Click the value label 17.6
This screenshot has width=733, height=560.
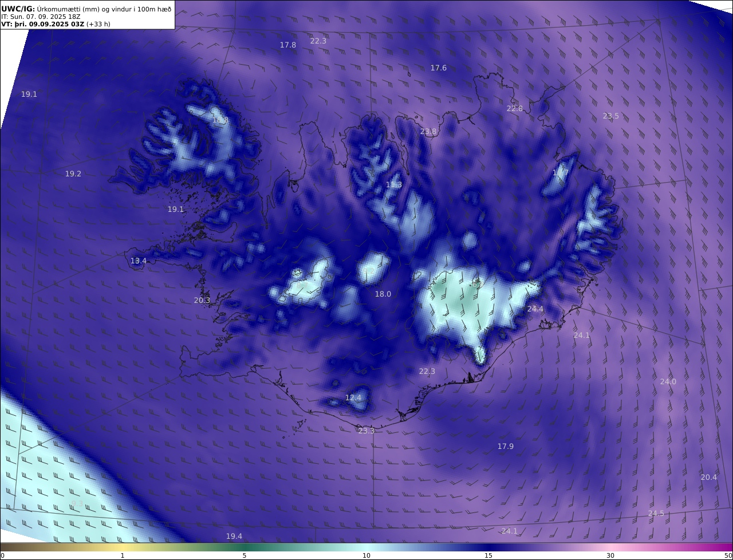click(439, 68)
